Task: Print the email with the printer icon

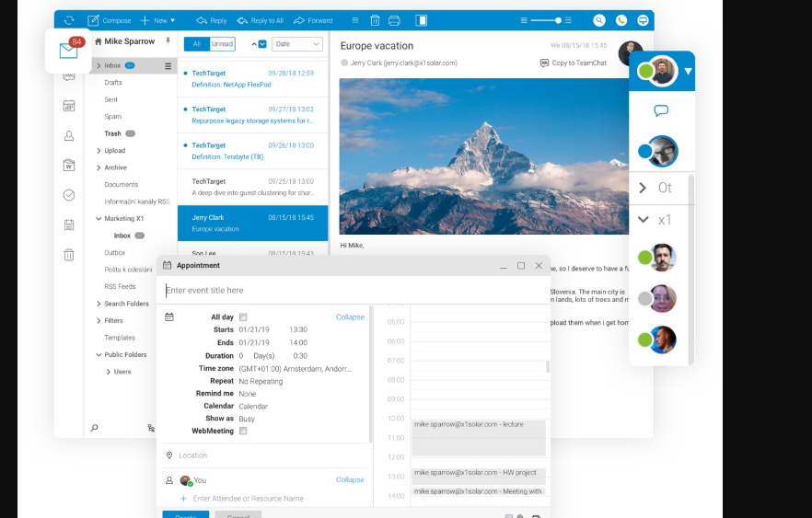Action: click(x=394, y=20)
